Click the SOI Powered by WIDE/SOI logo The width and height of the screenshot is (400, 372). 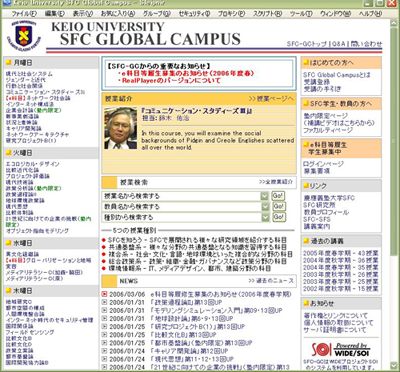tap(341, 349)
